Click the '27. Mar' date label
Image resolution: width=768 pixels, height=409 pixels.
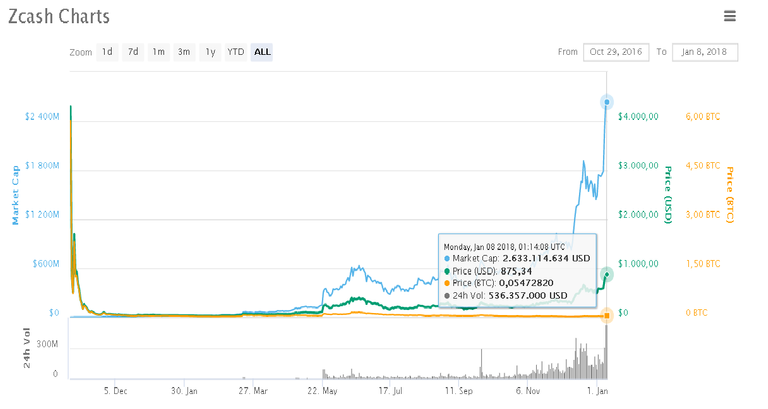[x=253, y=391]
